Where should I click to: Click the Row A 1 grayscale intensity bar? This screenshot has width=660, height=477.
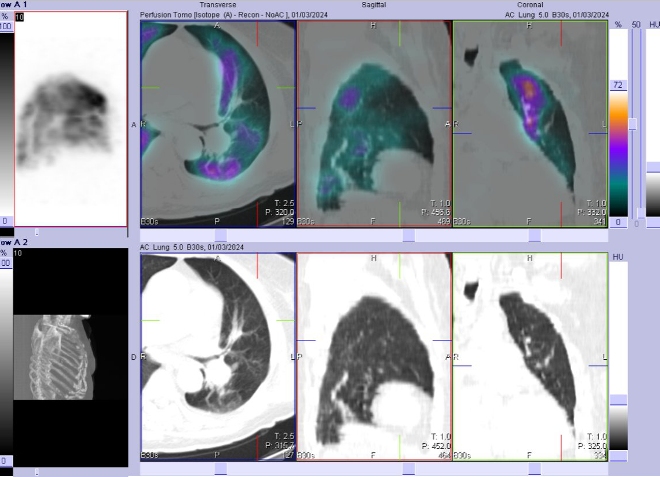(5, 120)
